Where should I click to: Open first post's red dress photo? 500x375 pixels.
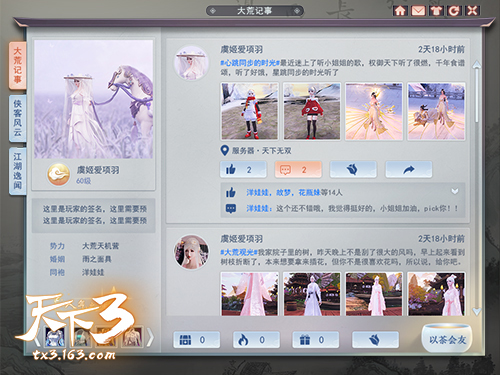click(x=312, y=111)
